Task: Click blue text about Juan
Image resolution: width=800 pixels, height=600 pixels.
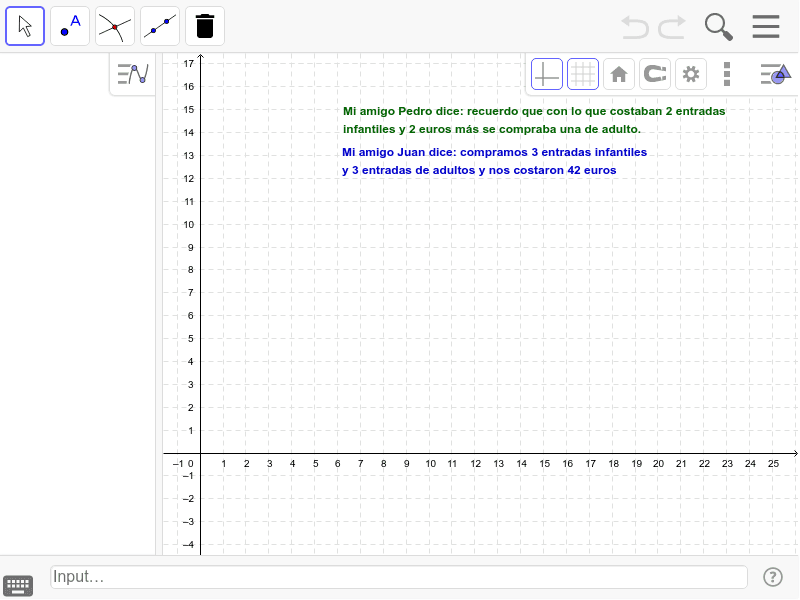Action: coord(494,161)
